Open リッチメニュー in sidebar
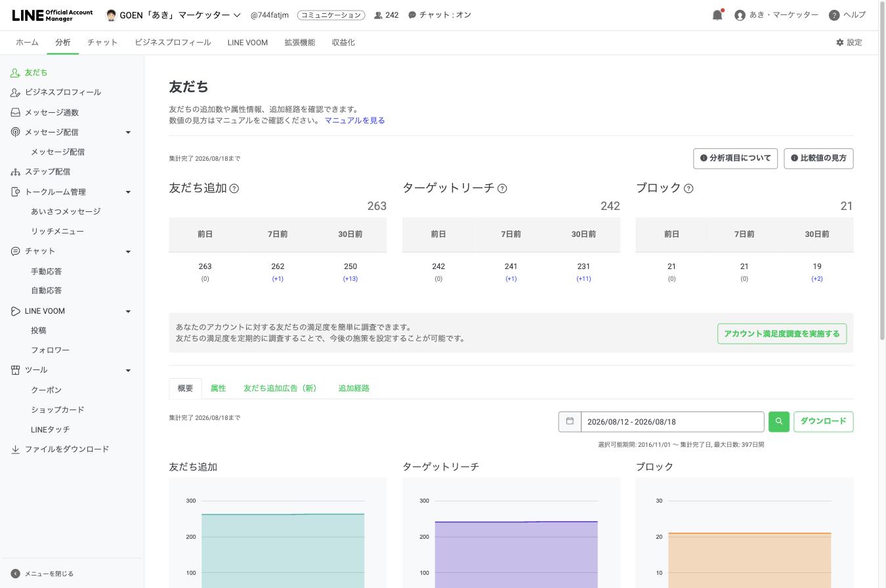886x588 pixels. coord(57,232)
